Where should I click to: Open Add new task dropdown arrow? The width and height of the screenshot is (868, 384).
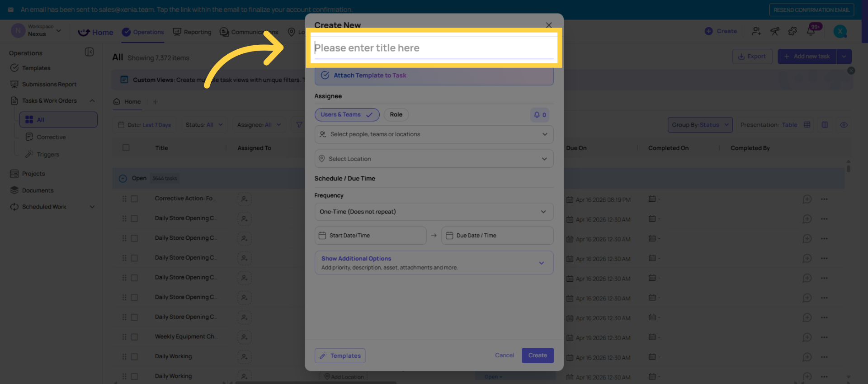[x=844, y=57]
